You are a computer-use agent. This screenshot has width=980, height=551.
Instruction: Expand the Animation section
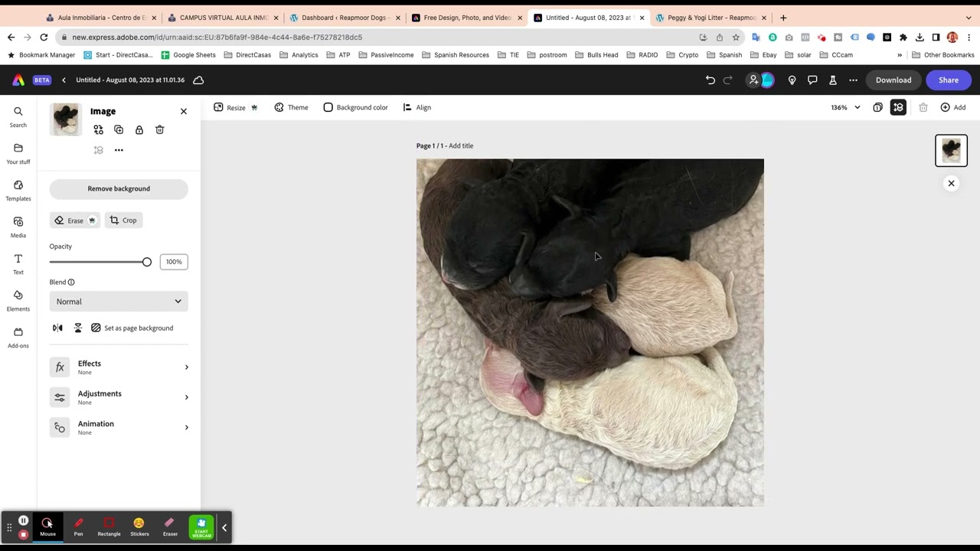[119, 427]
